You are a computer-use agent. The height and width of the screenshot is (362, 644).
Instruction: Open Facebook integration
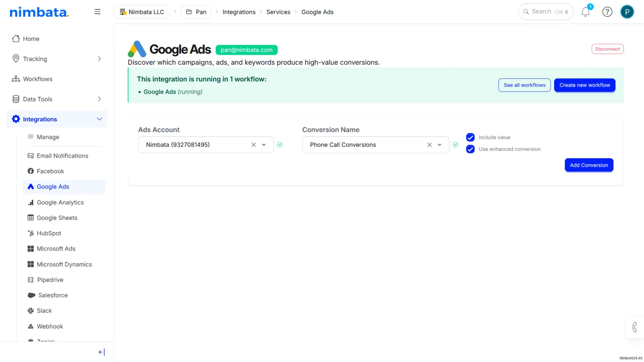point(64,171)
